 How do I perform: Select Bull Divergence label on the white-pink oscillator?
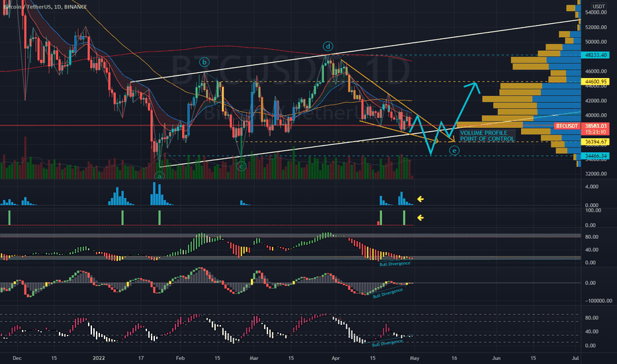(387, 343)
